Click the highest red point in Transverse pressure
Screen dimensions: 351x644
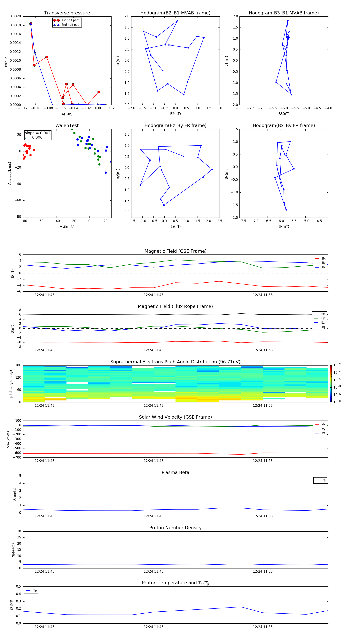(x=30, y=23)
